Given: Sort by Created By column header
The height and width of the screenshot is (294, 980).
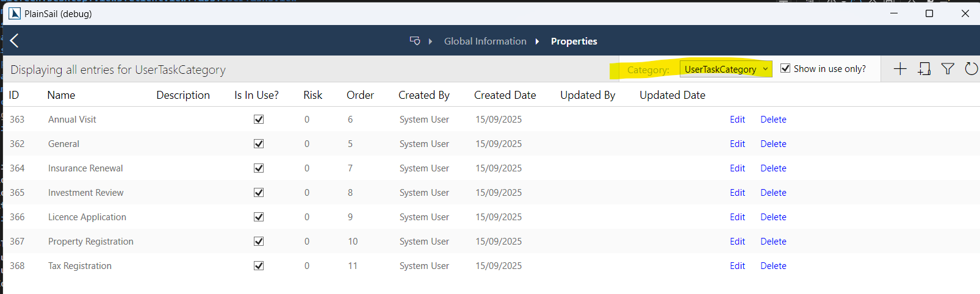Looking at the screenshot, I should point(424,95).
